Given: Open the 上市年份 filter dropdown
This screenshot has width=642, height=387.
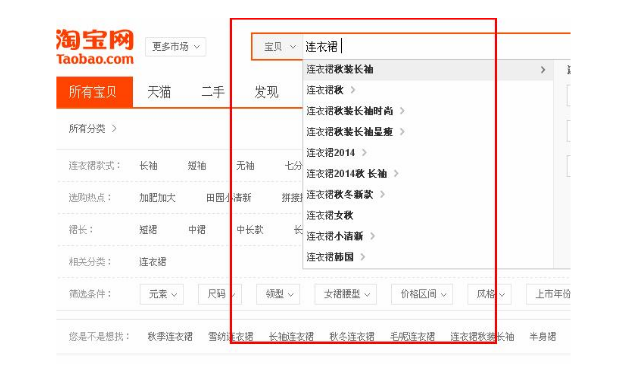Looking at the screenshot, I should (x=548, y=294).
